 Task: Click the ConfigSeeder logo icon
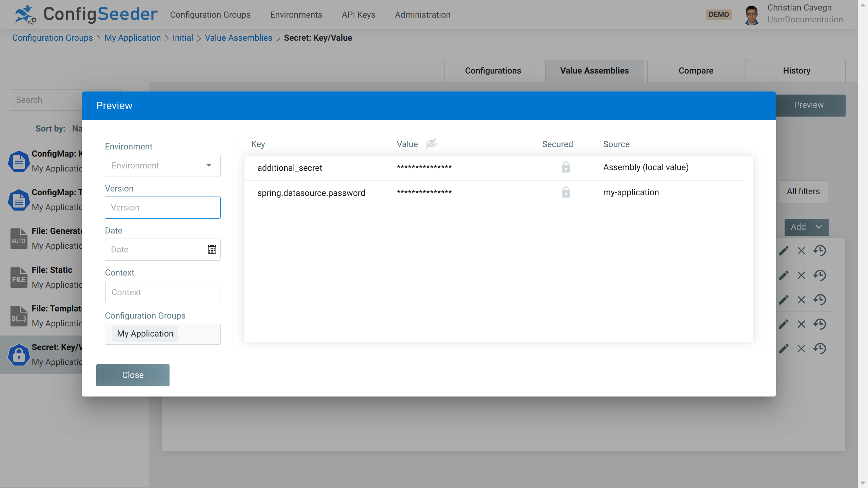[25, 14]
